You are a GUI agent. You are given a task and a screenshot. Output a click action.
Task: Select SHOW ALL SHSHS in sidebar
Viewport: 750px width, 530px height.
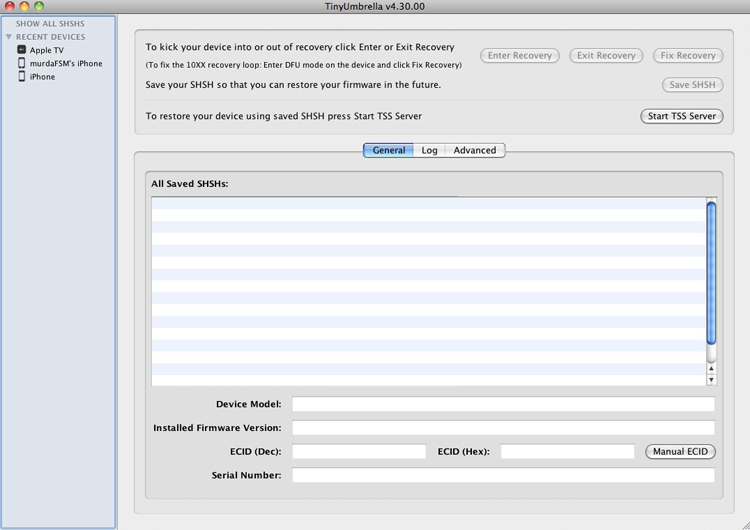coord(50,23)
